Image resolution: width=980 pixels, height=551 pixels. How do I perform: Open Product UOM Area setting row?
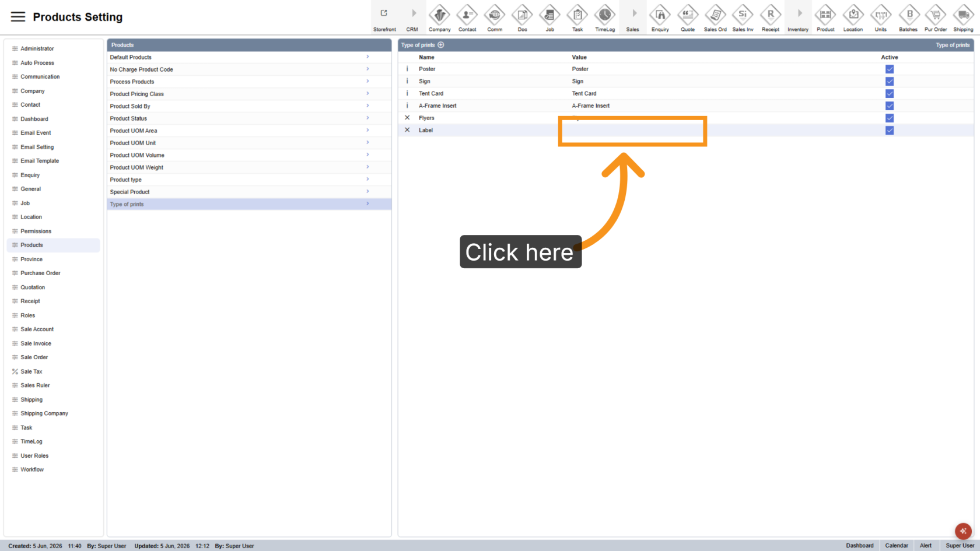[x=249, y=131]
